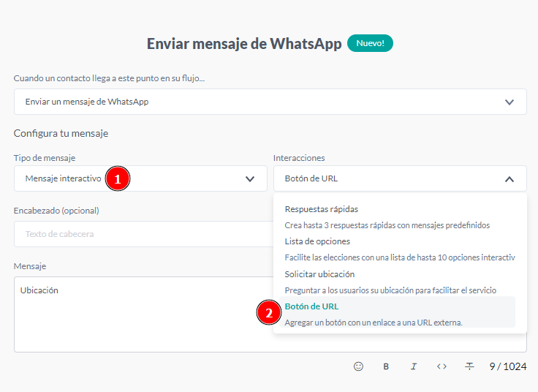Select Solicitar ubicación interaction option
This screenshot has width=538, height=392.
click(319, 274)
